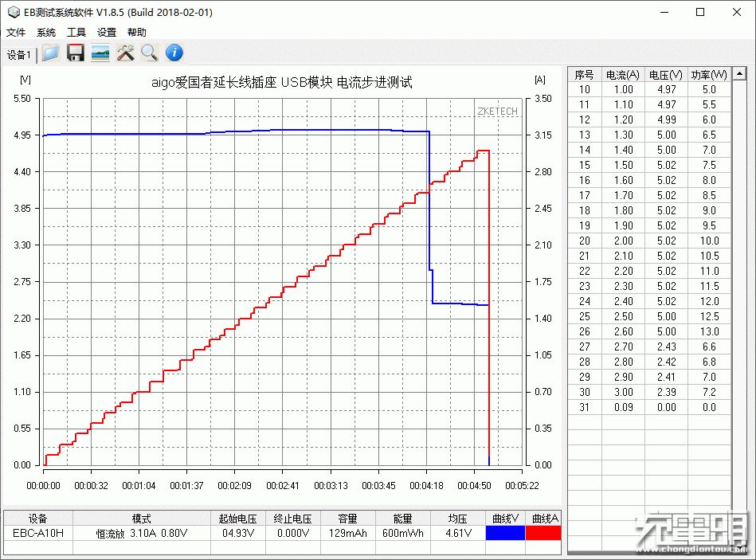Viewport: 756px width, 560px height.
Task: Select table row with 序号 27
Action: (x=649, y=347)
